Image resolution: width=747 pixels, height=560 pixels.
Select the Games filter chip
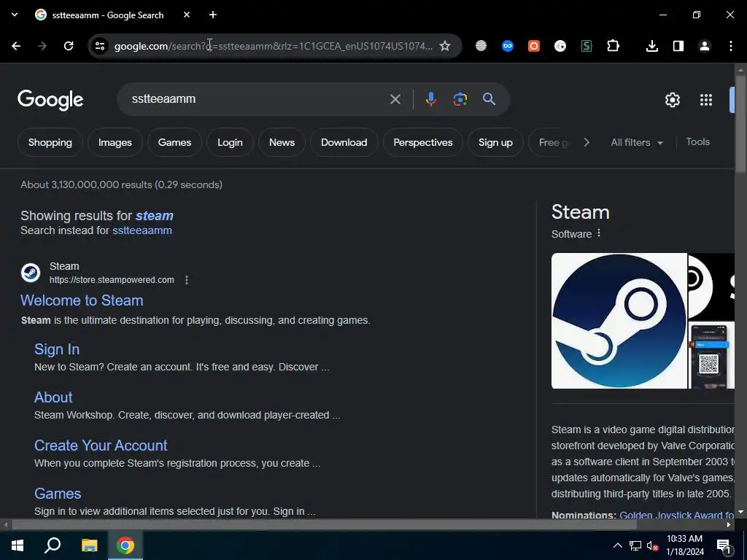pos(174,142)
